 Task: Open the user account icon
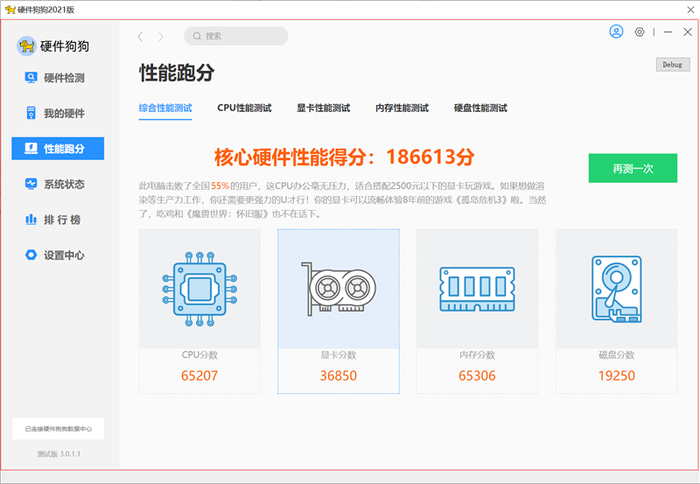616,32
